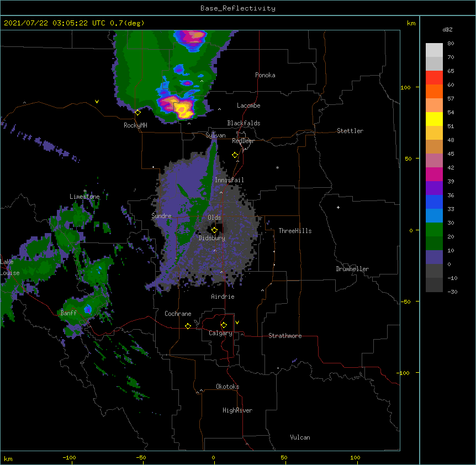The height and width of the screenshot is (465, 476).
Task: Click the yellow V marker east of Calgary
Action: click(x=237, y=323)
